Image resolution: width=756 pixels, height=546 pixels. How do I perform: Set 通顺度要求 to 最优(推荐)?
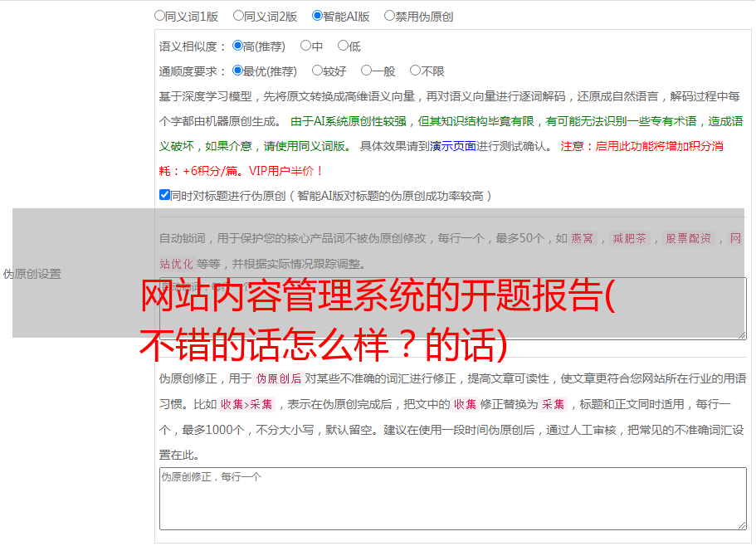[x=237, y=71]
